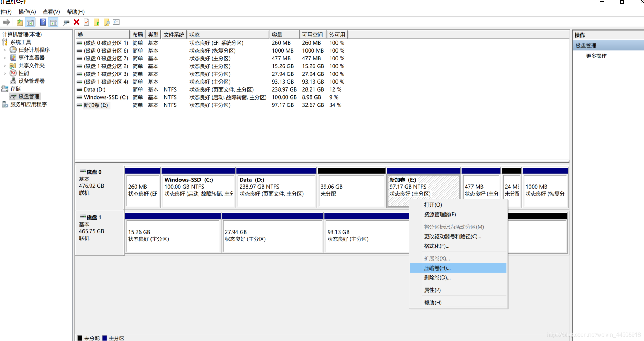Expand the 事件查看器 tree node chevron

click(5, 58)
